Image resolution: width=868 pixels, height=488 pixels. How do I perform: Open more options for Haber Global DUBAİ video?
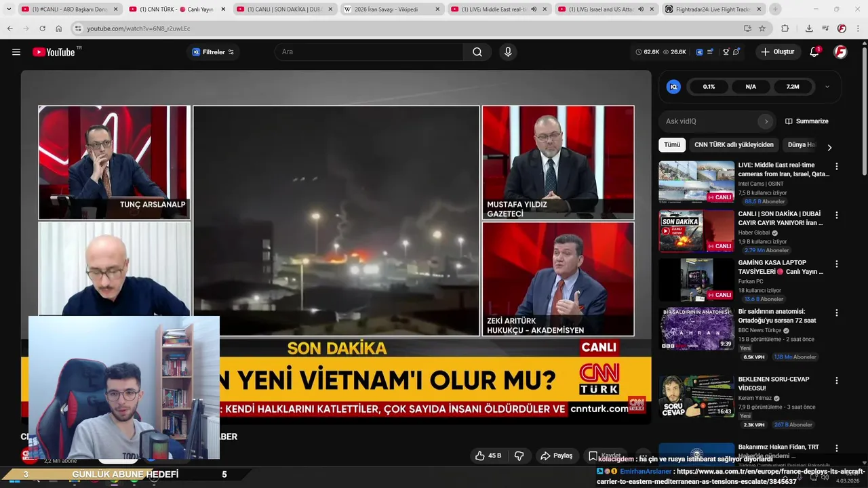pyautogui.click(x=836, y=215)
